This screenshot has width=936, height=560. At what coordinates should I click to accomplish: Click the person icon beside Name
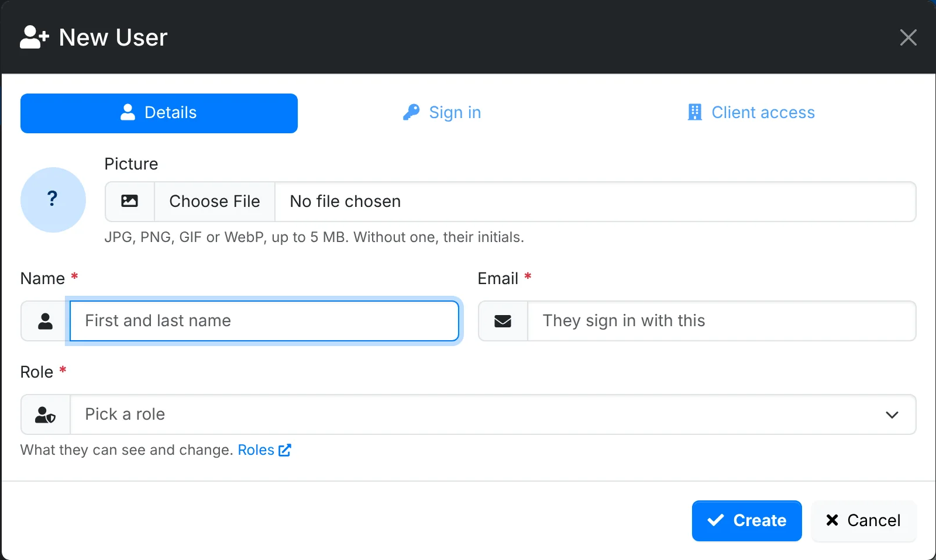click(x=45, y=321)
